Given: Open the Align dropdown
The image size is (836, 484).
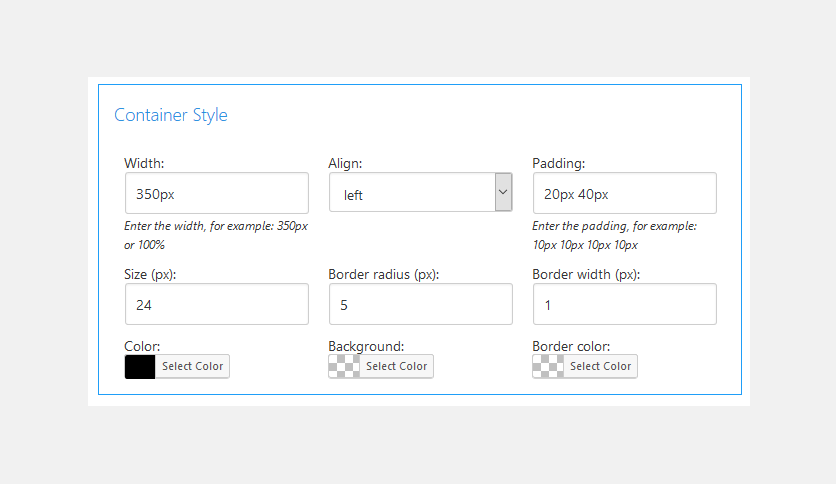Looking at the screenshot, I should pyautogui.click(x=412, y=193).
